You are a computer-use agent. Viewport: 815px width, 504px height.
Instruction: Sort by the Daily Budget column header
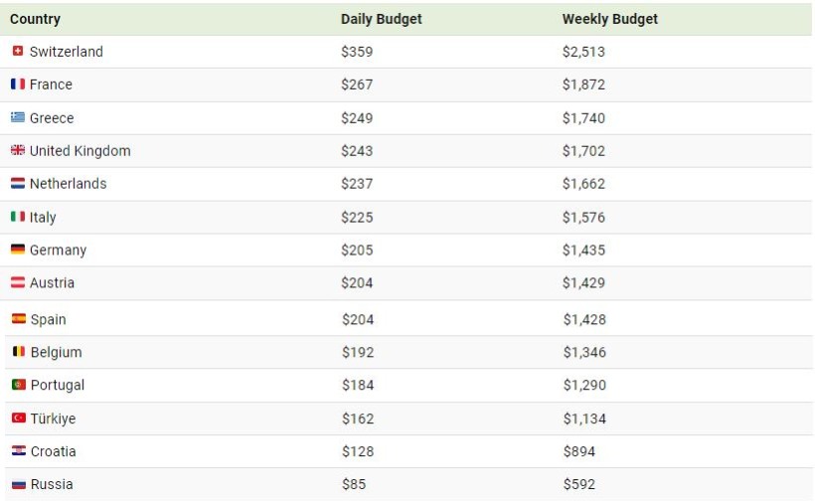(381, 19)
